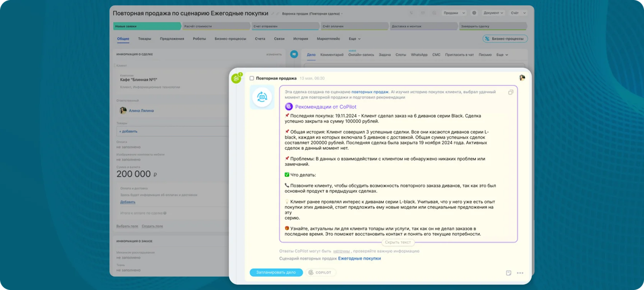The height and width of the screenshot is (290, 644).
Task: Click the email envelope icon in header
Action: pos(423,12)
